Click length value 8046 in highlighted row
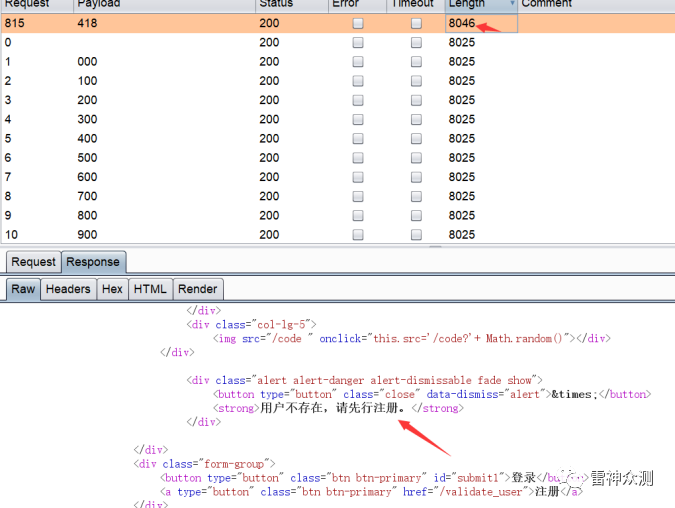The image size is (675, 508). [462, 23]
